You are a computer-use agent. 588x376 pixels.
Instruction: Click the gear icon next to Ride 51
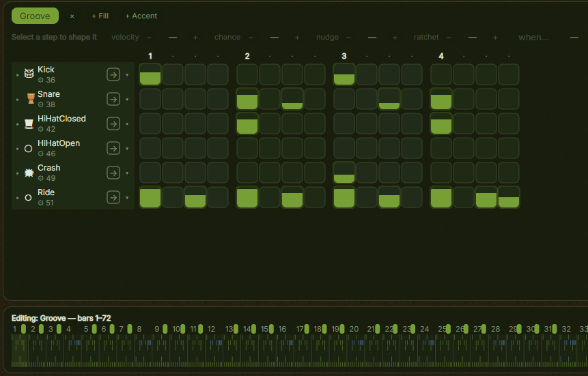pos(41,203)
